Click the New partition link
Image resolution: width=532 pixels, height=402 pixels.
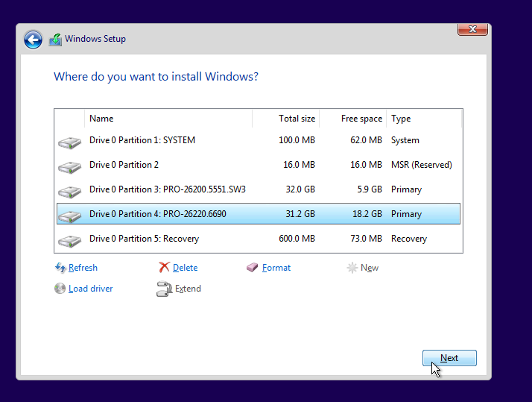tap(370, 268)
